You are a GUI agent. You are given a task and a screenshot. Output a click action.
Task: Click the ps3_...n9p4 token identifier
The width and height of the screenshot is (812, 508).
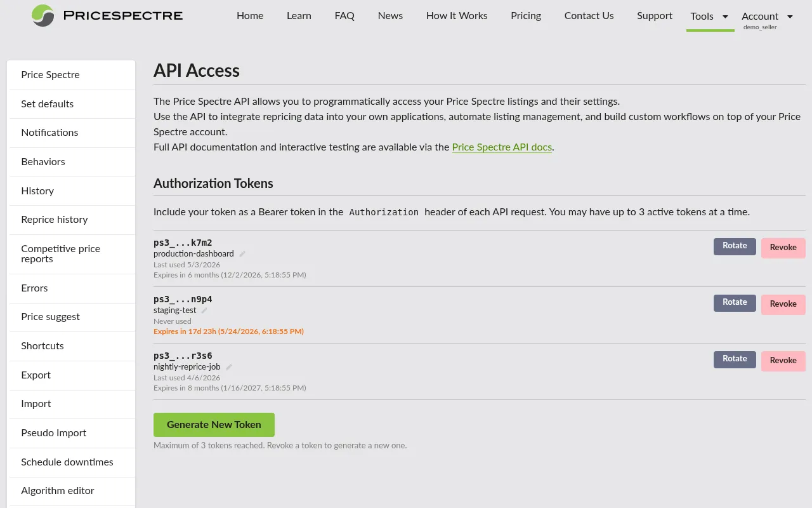point(183,299)
